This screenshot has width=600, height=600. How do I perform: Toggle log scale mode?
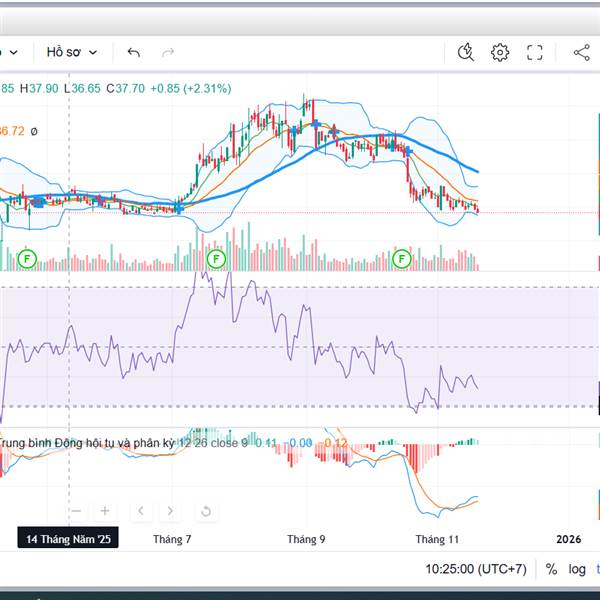[x=578, y=569]
